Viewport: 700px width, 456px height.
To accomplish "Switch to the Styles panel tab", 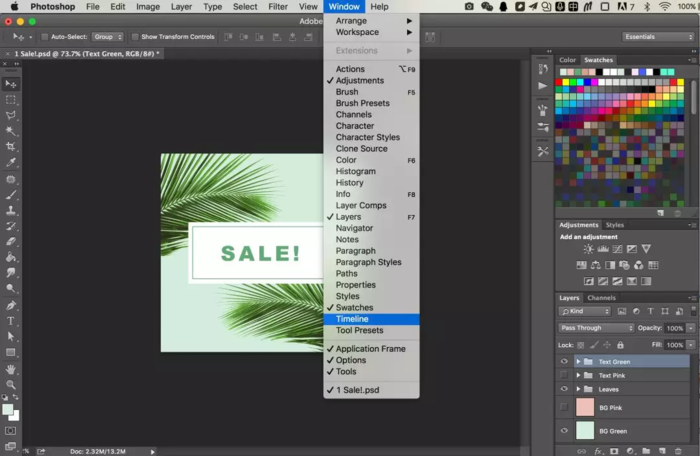I will [615, 225].
